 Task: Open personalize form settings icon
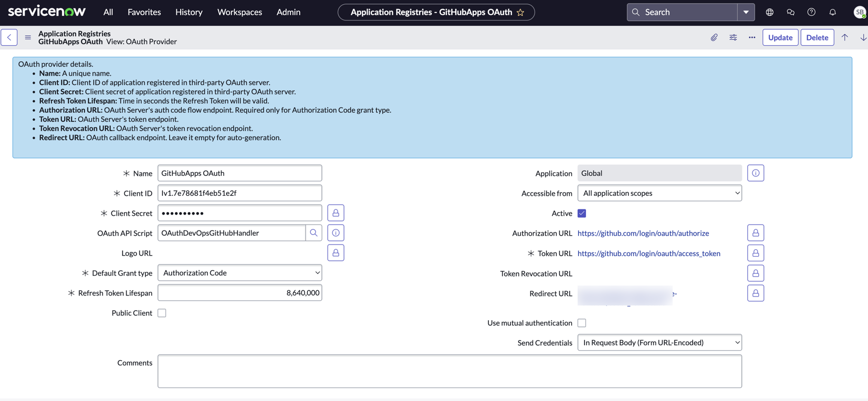click(733, 37)
